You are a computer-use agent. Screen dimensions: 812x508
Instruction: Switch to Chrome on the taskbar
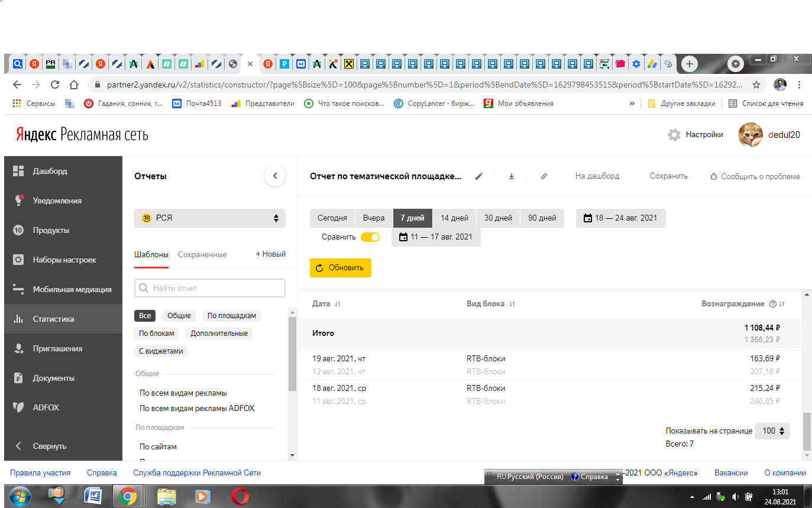[x=127, y=496]
